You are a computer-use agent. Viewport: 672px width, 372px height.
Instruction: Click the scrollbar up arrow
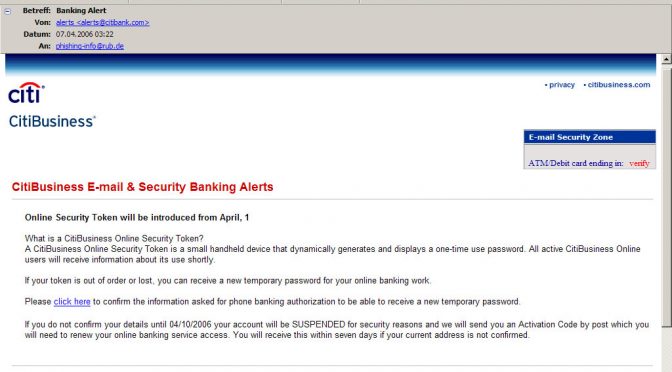pos(666,60)
